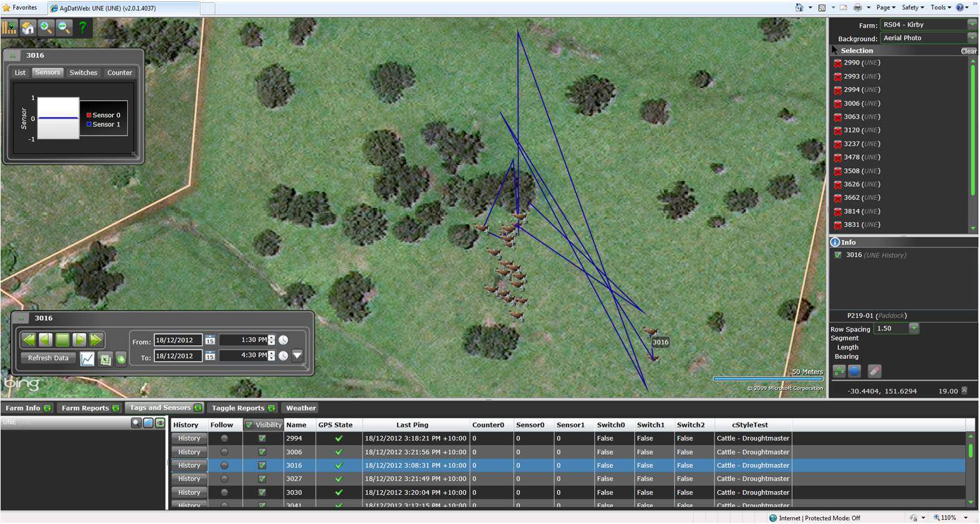Screen dimensions: 980x524
Task: Open the From date calendar picker
Action: coord(210,340)
